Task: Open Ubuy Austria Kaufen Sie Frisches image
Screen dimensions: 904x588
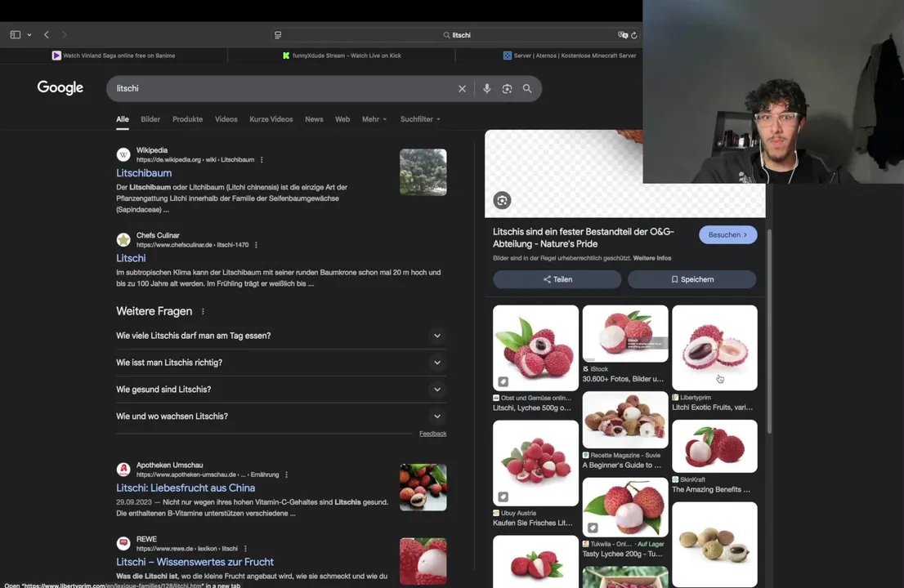Action: [x=535, y=462]
